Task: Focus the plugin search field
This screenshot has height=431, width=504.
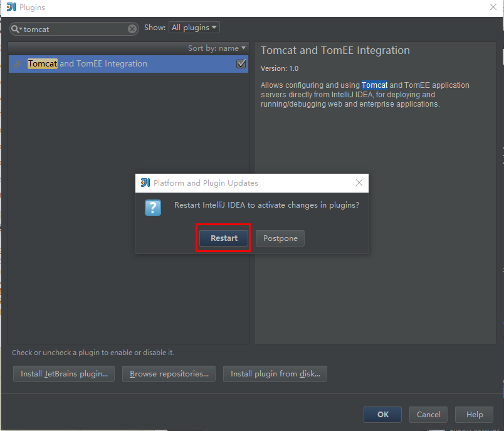Action: (74, 29)
